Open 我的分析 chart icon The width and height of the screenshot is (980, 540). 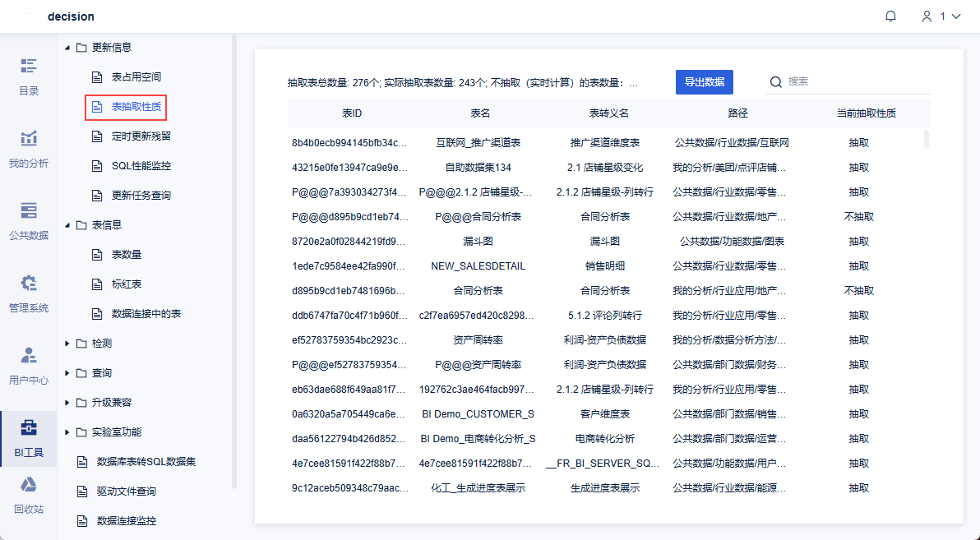29,137
